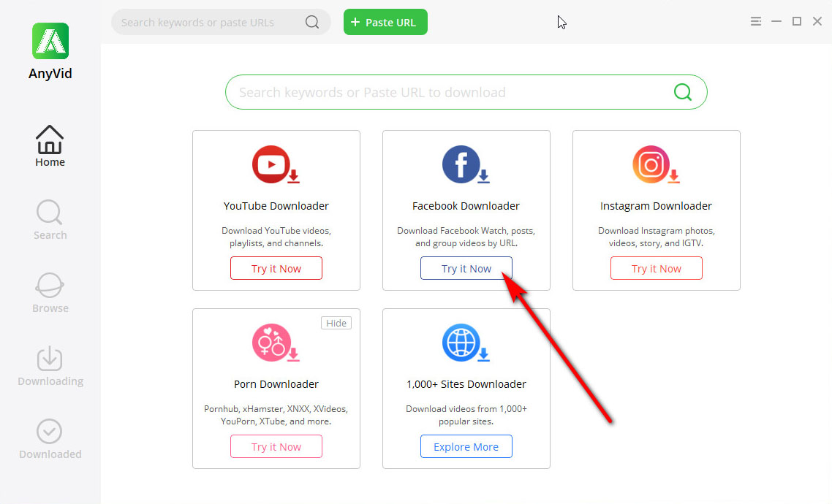Click Try it Now under Porn Downloader
This screenshot has height=504, width=832.
click(x=276, y=446)
